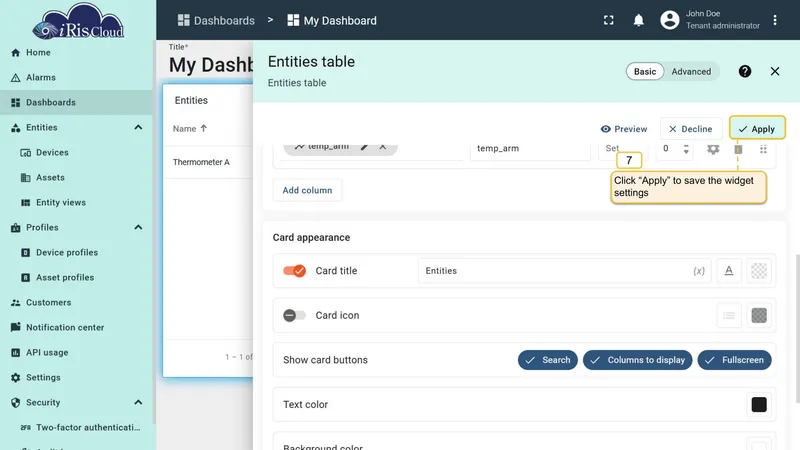Click the Notification center icon

pyautogui.click(x=16, y=327)
